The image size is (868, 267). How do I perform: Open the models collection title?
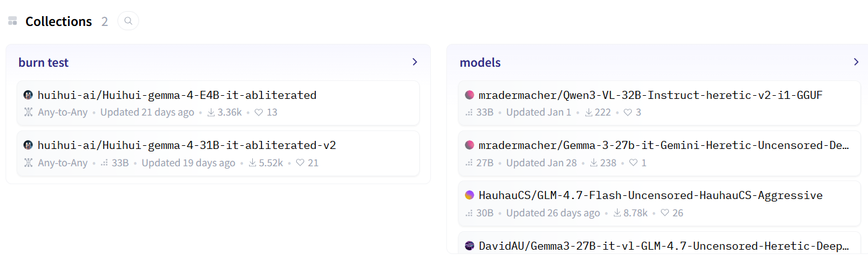pos(480,62)
